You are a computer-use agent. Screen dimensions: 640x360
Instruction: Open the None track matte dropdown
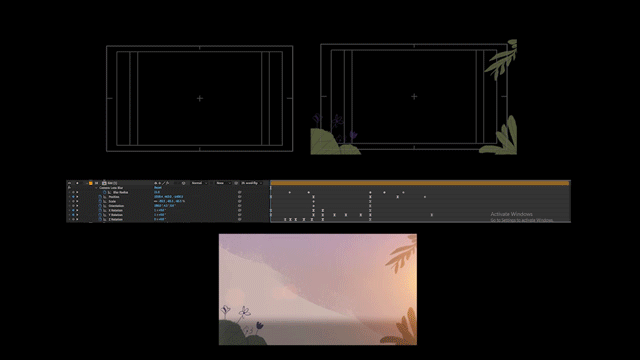(223, 183)
